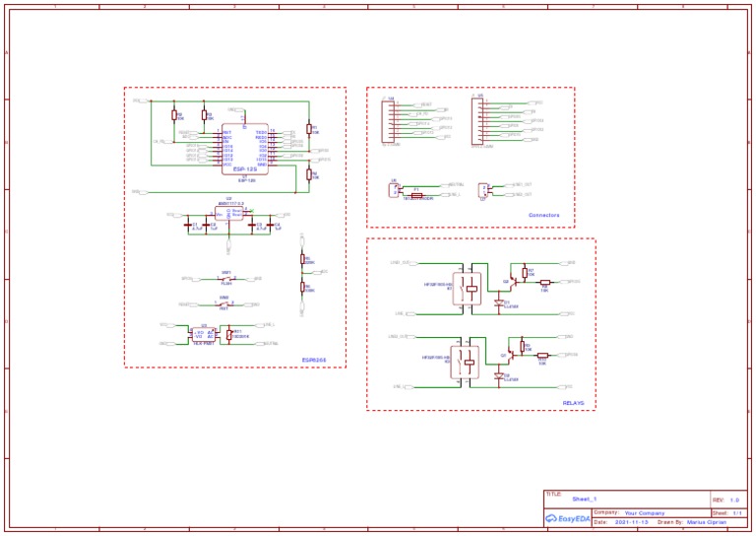This screenshot has height=536, width=756.
Task: Select the SW1 flash switch symbol
Action: 226,279
